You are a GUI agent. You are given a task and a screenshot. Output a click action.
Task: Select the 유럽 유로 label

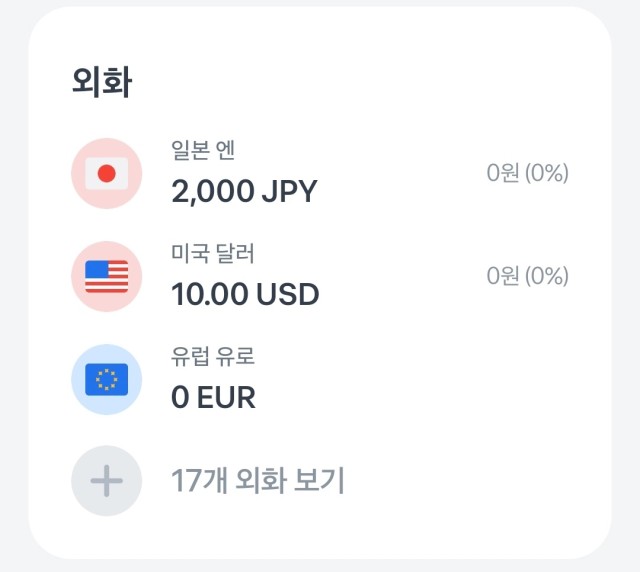(213, 356)
